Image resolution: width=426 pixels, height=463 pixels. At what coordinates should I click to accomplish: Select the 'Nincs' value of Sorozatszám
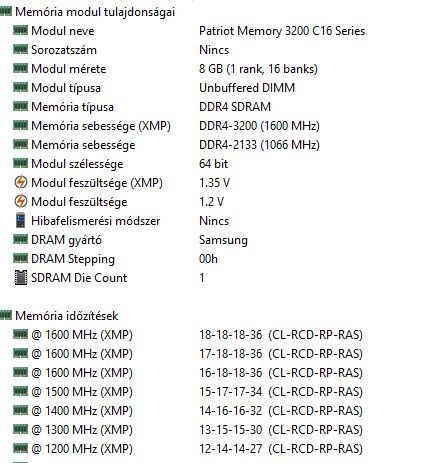point(214,50)
